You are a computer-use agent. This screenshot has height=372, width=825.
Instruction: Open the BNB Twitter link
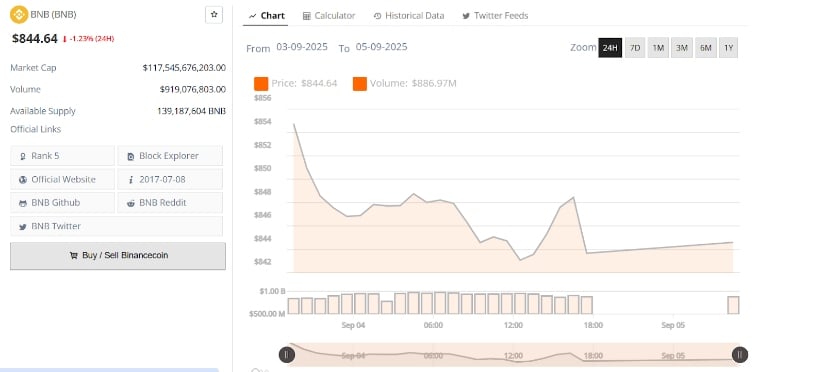click(116, 226)
